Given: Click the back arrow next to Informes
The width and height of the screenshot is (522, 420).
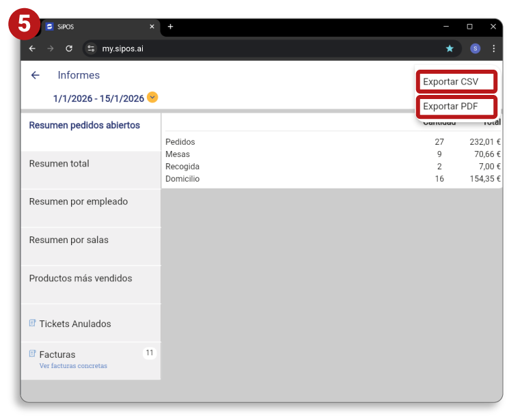Looking at the screenshot, I should click(x=36, y=75).
